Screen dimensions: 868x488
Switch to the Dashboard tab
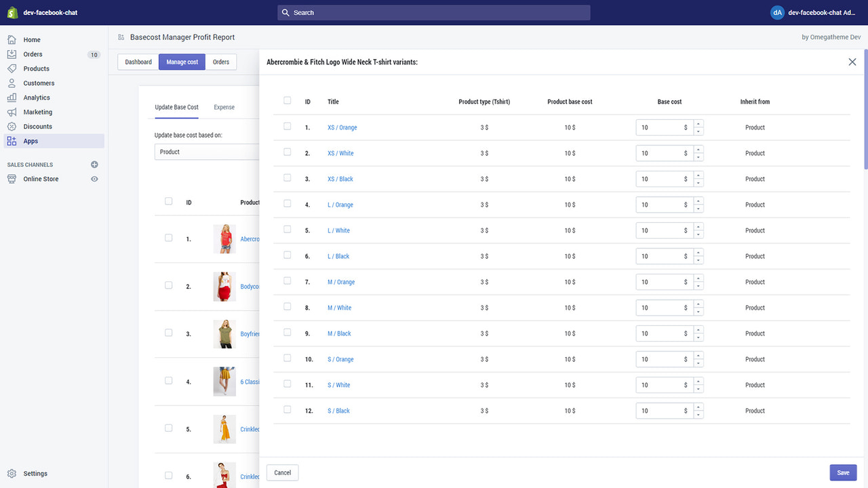[x=138, y=61]
